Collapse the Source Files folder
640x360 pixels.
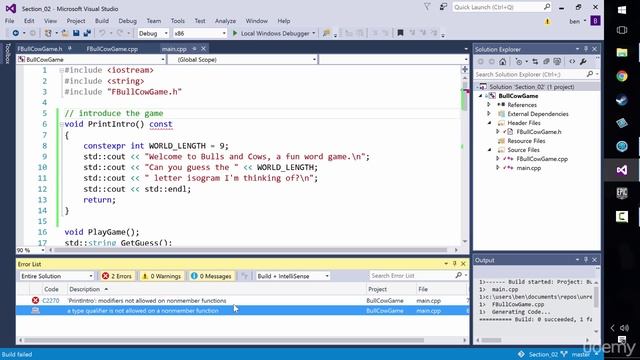[489, 150]
